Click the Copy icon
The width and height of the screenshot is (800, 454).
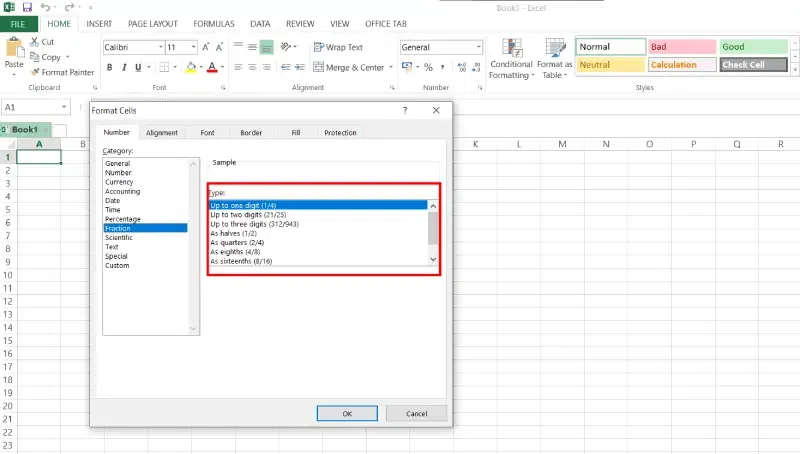(34, 57)
